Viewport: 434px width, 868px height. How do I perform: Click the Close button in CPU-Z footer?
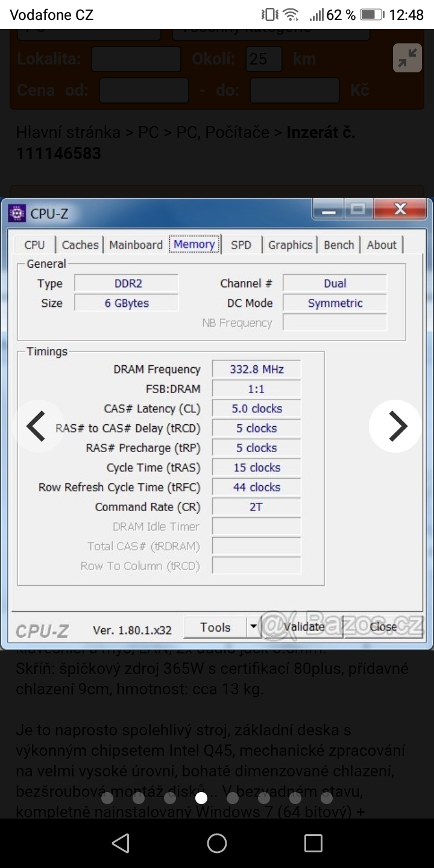[x=383, y=627]
